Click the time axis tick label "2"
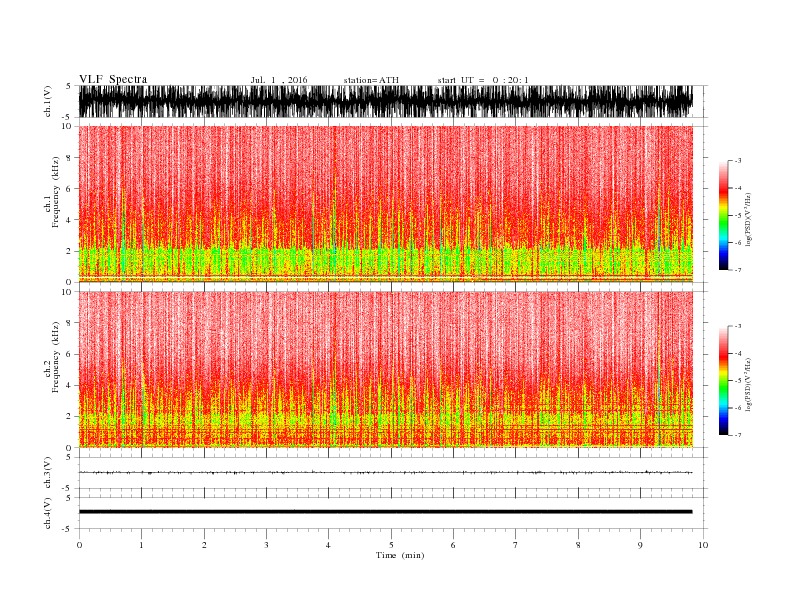 click(x=204, y=545)
